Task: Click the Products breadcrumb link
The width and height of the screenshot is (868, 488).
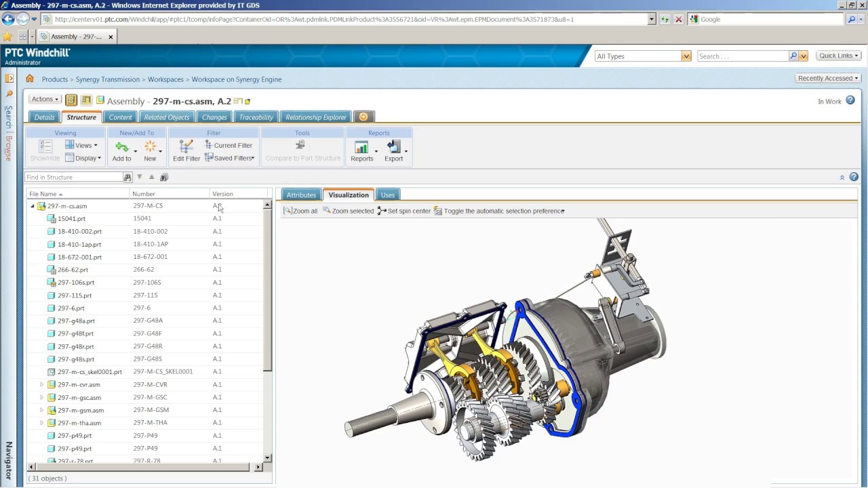Action: [55, 79]
